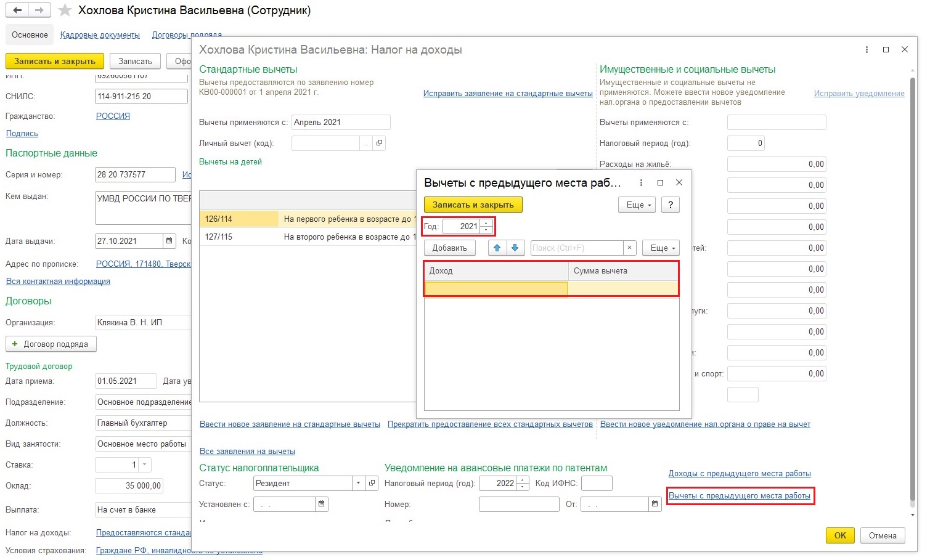Viewport: 930px width, 560px height.
Task: Open kebab menu of Вычеты с предыдущего места dialog
Action: (x=641, y=183)
